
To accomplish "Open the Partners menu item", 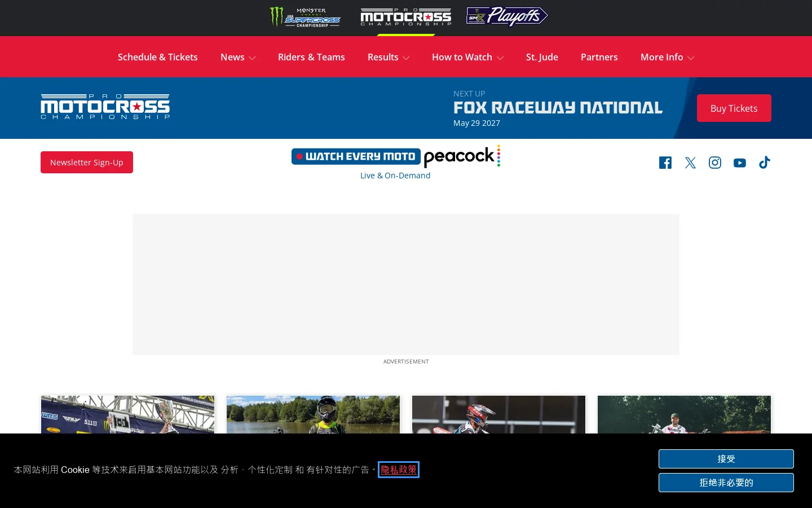I will tap(599, 57).
